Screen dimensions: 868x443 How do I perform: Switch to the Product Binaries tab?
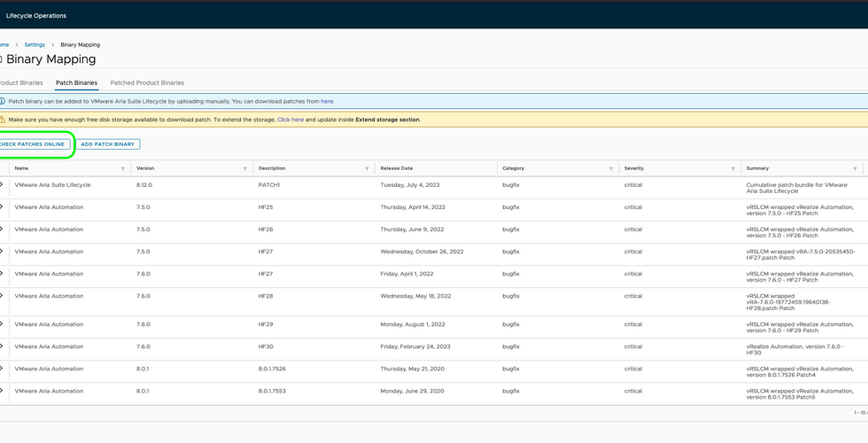click(21, 83)
